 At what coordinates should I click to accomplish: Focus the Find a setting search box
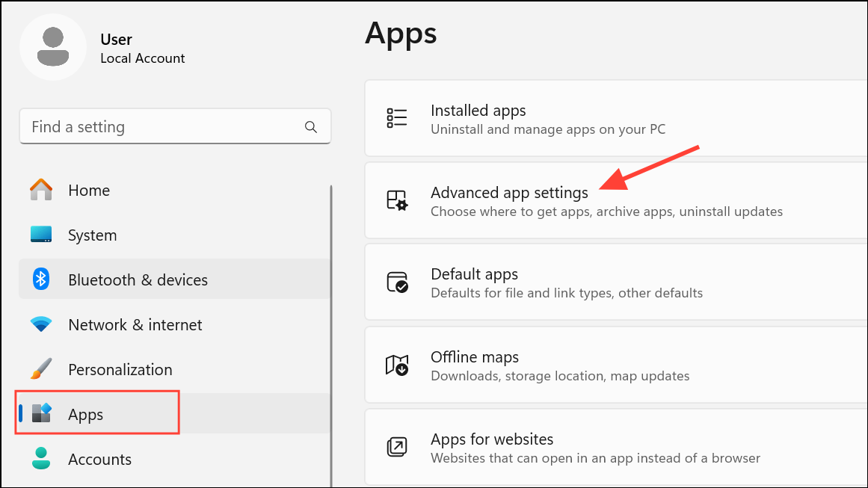175,127
